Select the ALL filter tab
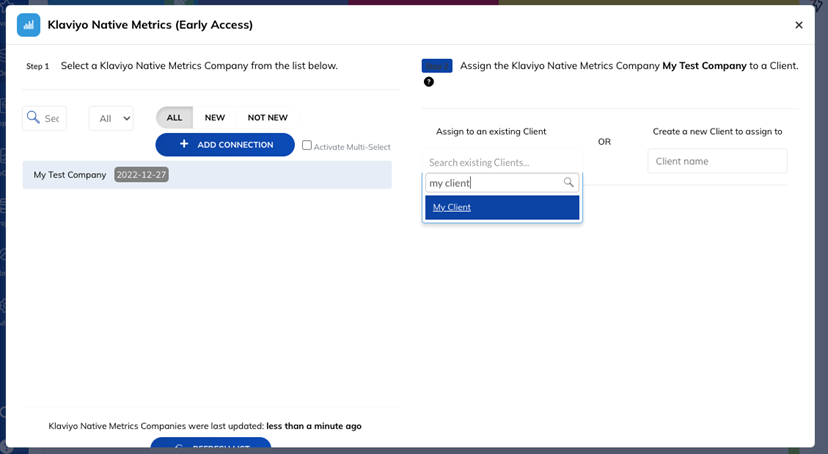 (174, 117)
